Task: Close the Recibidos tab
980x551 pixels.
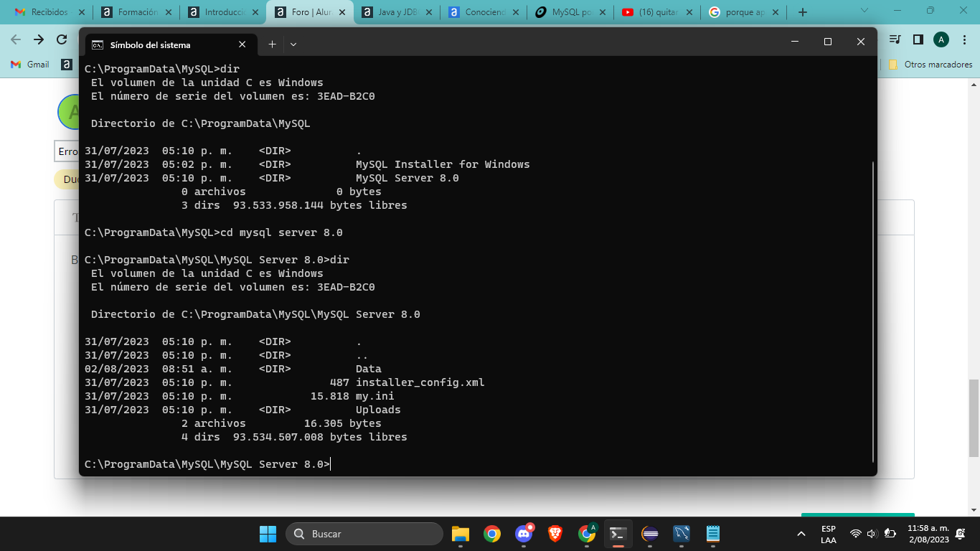Action: (81, 12)
